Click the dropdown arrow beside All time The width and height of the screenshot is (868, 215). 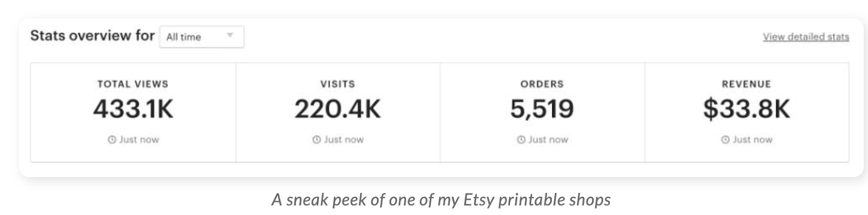(230, 36)
